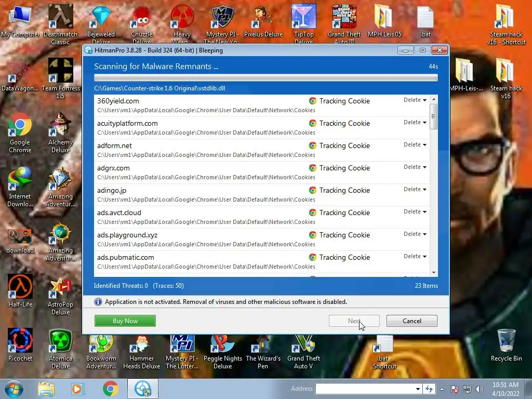Click the taskbar Address input field

tap(365, 389)
